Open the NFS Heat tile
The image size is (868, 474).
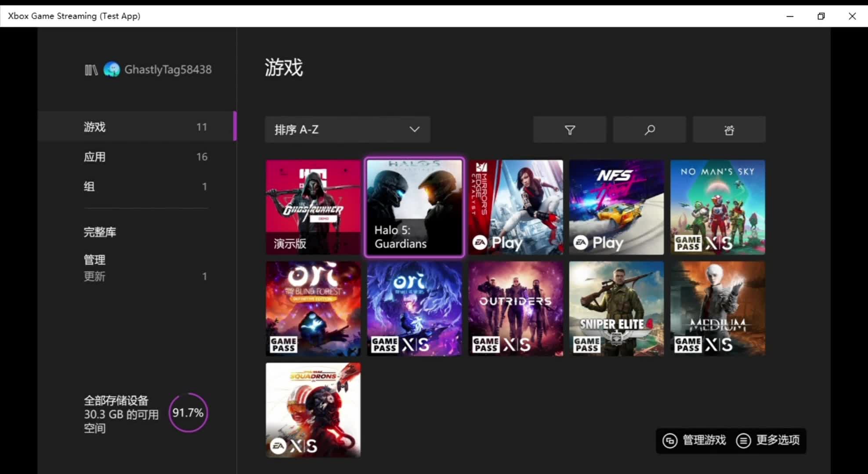[617, 207]
